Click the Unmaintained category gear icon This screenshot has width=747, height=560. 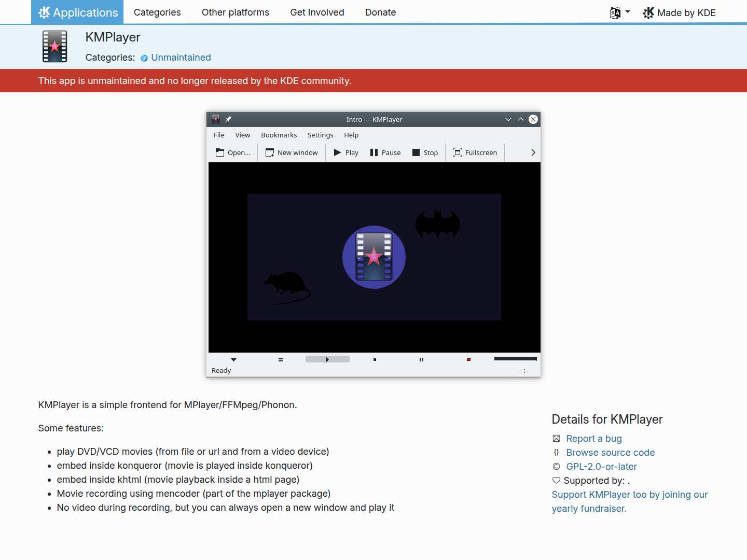point(144,58)
